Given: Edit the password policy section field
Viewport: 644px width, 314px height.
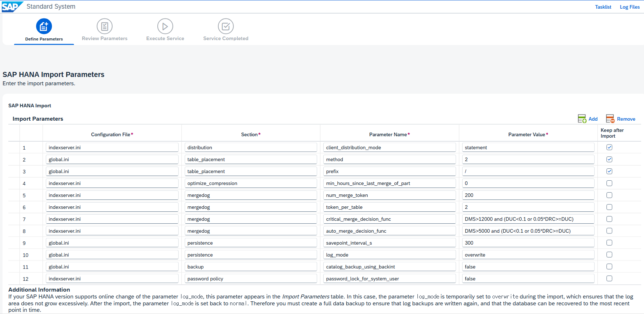Looking at the screenshot, I should [x=251, y=279].
